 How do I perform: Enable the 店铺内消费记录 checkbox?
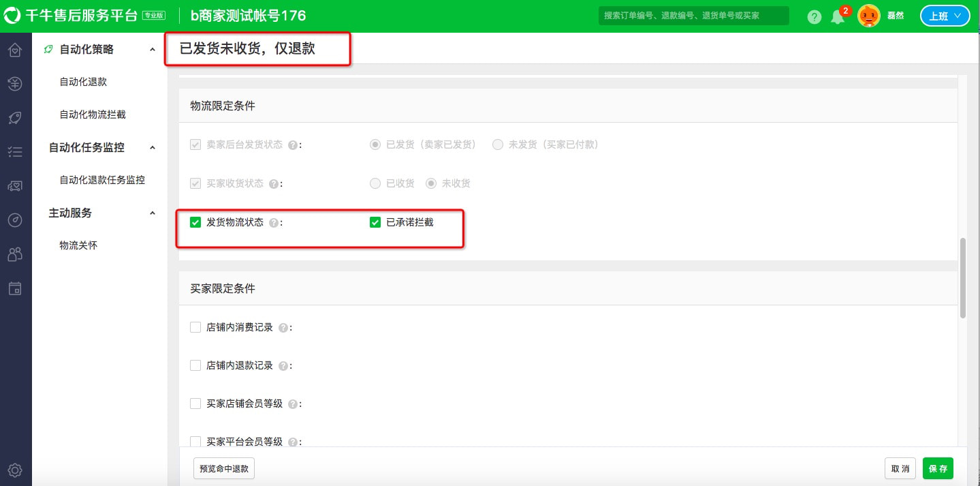(195, 327)
